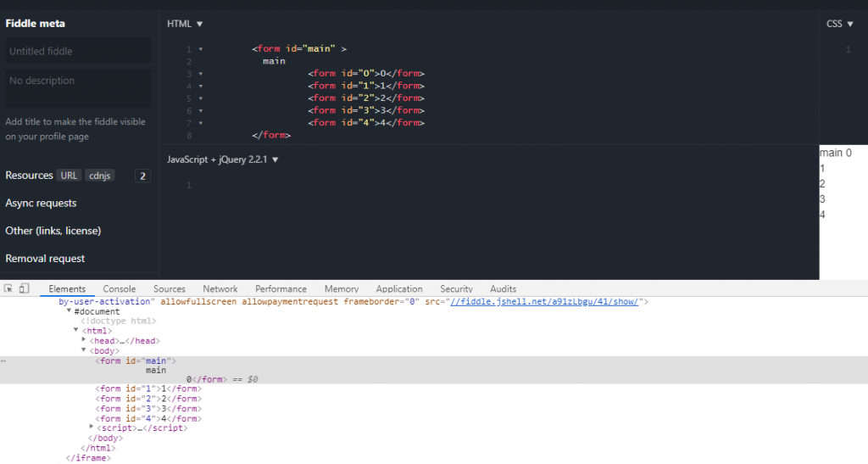Expand the head node in DOM tree

pos(84,340)
